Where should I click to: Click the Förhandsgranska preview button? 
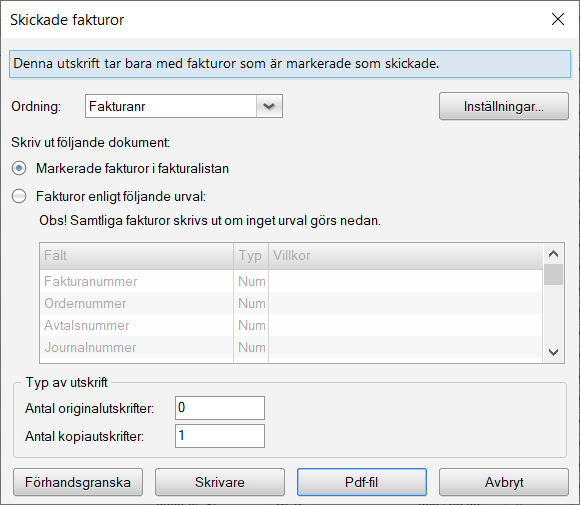coord(78,482)
